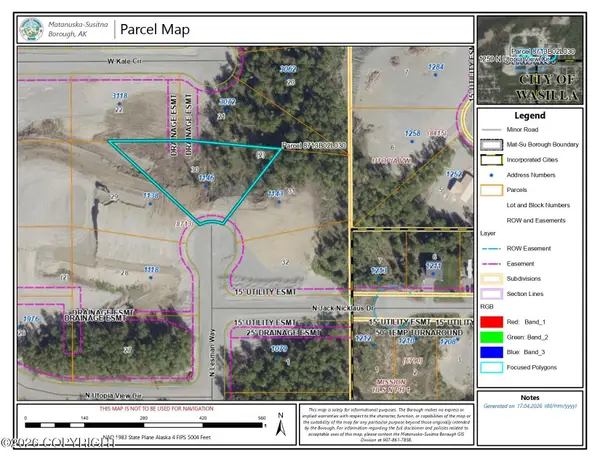Click the 'NAD 1983 State Plane Alaska' projection text
The height and width of the screenshot is (464, 600).
(157, 437)
